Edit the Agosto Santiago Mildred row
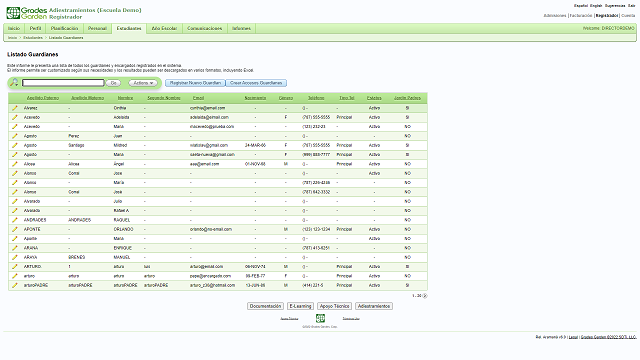 (x=15, y=145)
